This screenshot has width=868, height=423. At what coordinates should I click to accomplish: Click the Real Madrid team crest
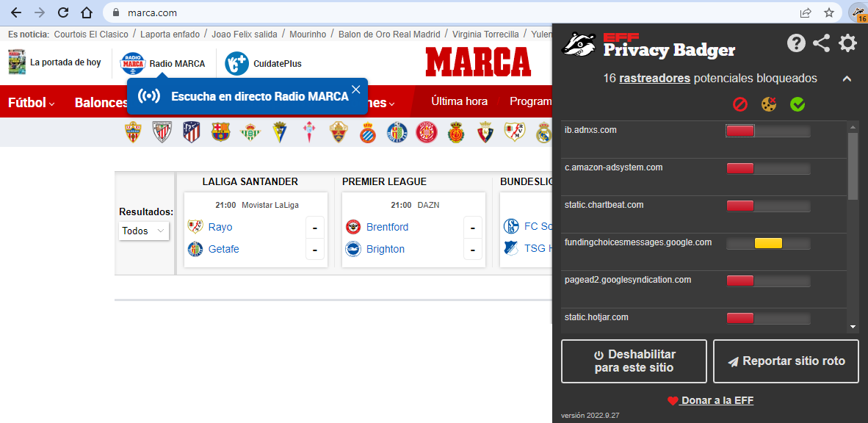coord(543,132)
